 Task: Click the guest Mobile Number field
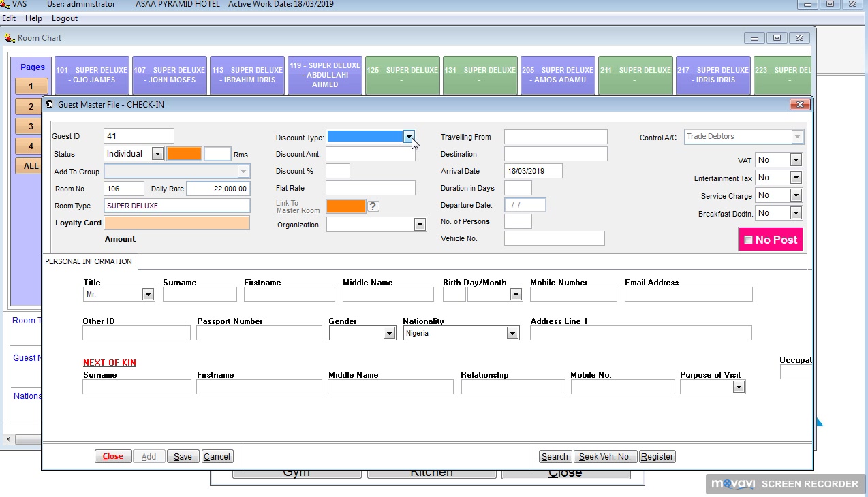(x=574, y=294)
